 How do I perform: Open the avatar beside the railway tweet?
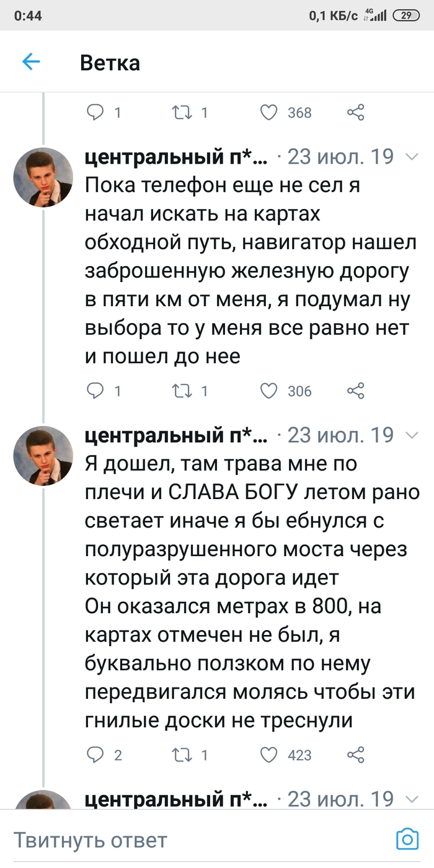click(43, 177)
